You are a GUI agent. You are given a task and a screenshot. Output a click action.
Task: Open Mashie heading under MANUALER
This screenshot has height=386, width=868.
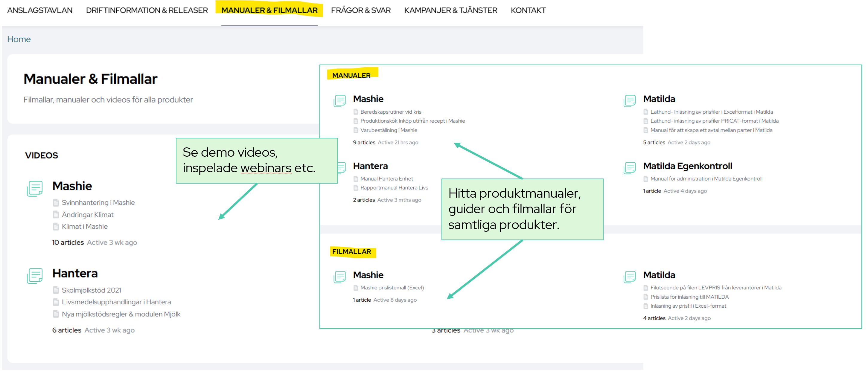368,99
